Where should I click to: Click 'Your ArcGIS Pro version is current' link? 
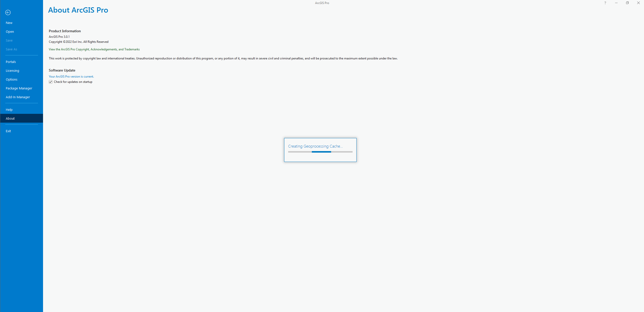click(71, 77)
